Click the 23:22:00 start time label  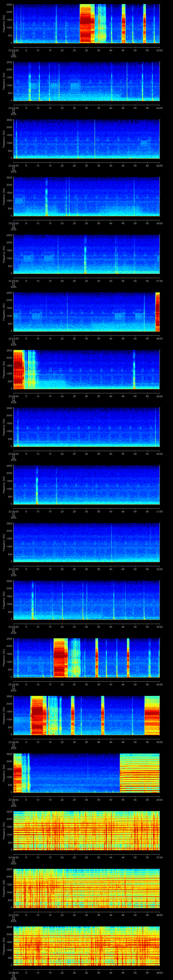pyautogui.click(x=13, y=50)
